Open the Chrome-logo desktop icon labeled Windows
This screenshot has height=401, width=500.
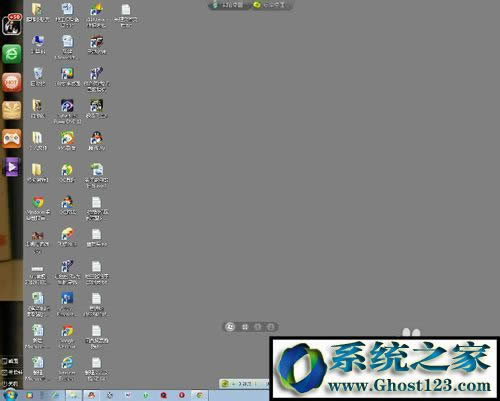pos(38,208)
